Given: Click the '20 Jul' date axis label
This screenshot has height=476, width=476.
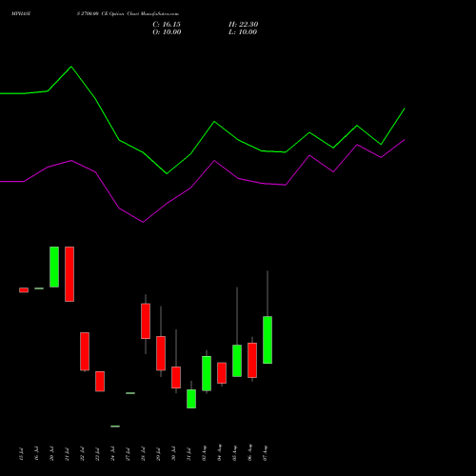Looking at the screenshot, I should tap(51, 454).
